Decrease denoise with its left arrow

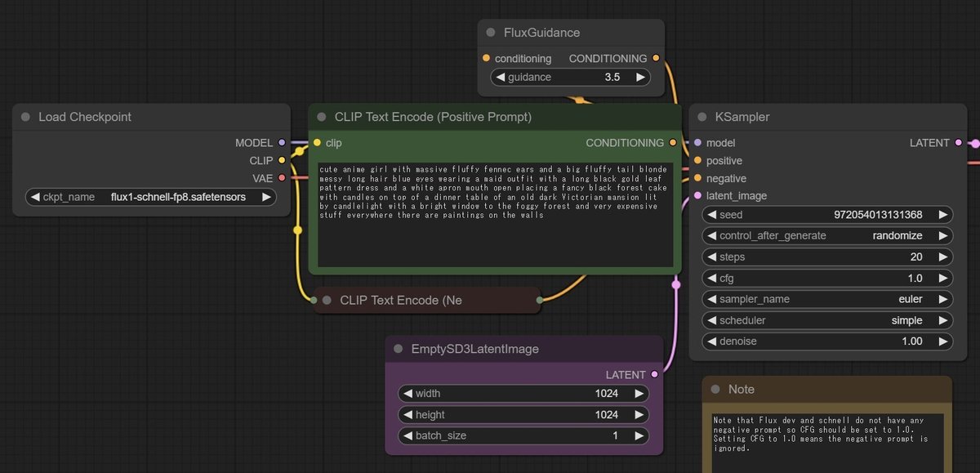[711, 341]
